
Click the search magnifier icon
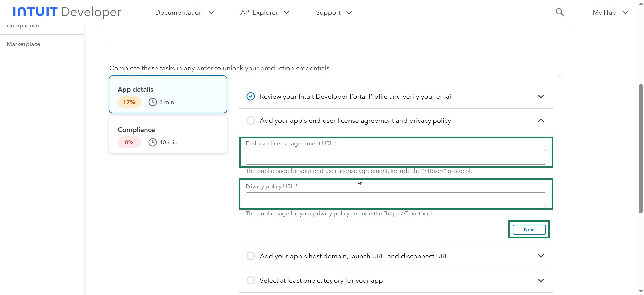tap(560, 13)
